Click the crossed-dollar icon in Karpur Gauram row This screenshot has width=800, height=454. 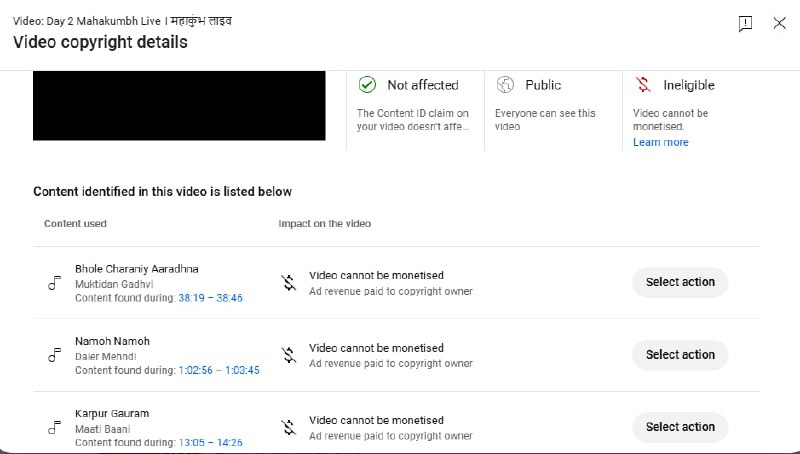click(x=289, y=427)
